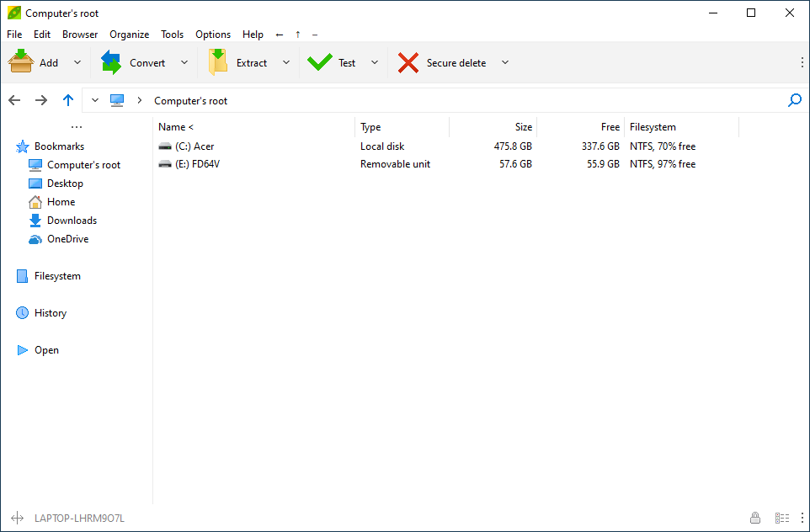The width and height of the screenshot is (810, 532).
Task: Click the NTFS, 97% free cell
Action: pyautogui.click(x=663, y=164)
